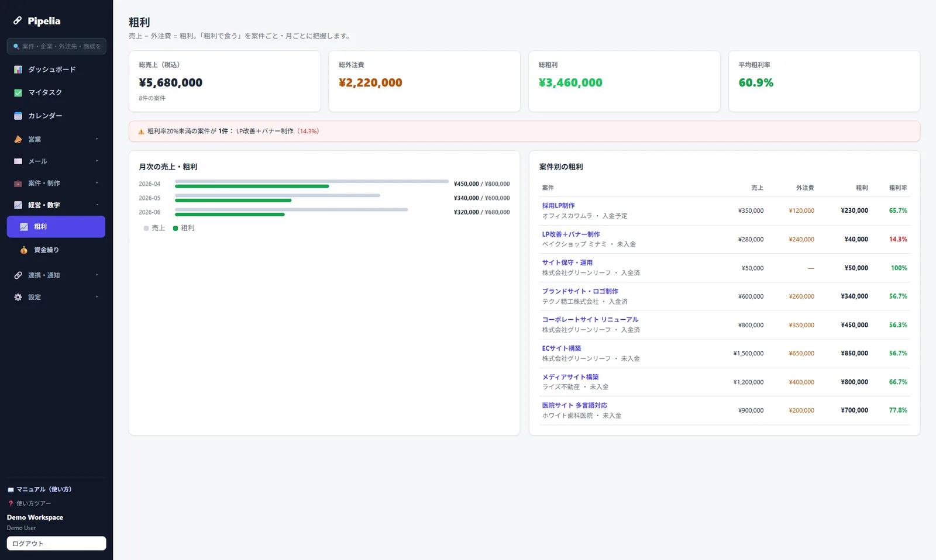
Task: Click the メール envelope icon
Action: click(x=18, y=161)
